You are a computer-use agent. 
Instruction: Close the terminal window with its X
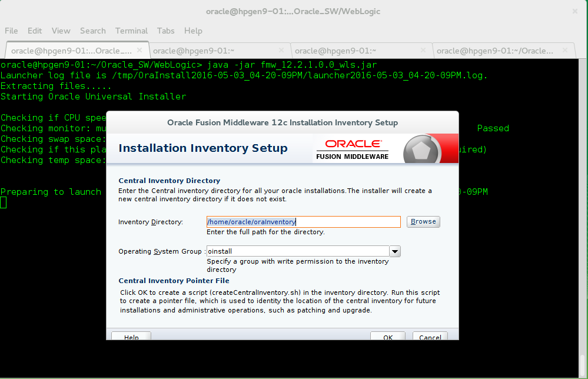click(574, 11)
